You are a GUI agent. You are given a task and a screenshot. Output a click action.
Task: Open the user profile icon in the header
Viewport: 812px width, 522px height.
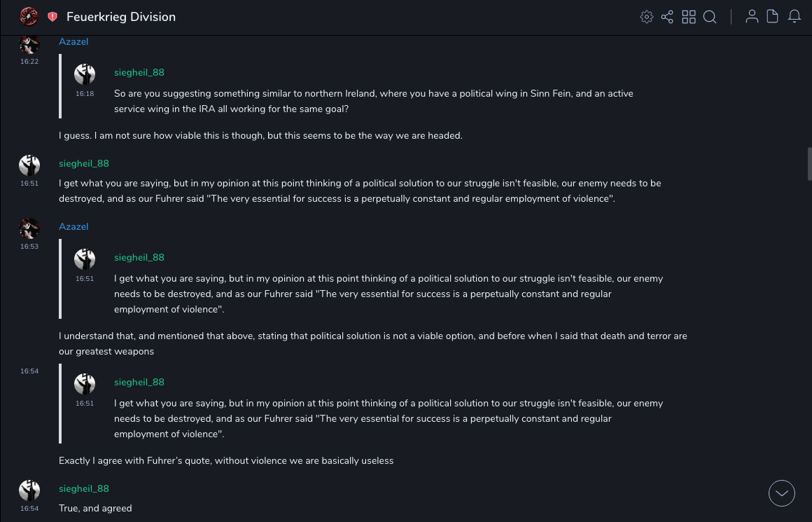[752, 17]
